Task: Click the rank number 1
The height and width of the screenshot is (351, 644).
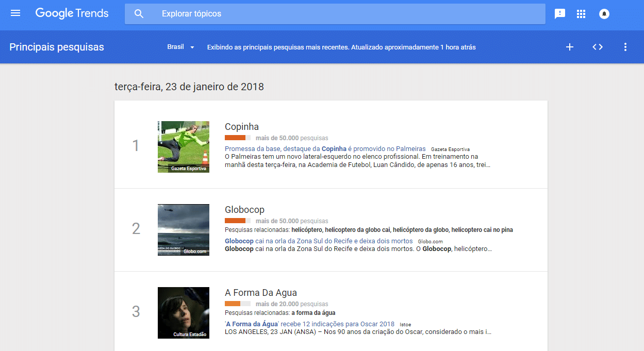Action: (x=136, y=146)
